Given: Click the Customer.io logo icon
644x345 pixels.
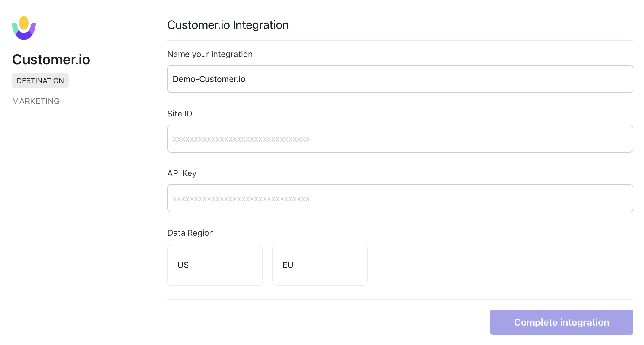Looking at the screenshot, I should coord(24,28).
